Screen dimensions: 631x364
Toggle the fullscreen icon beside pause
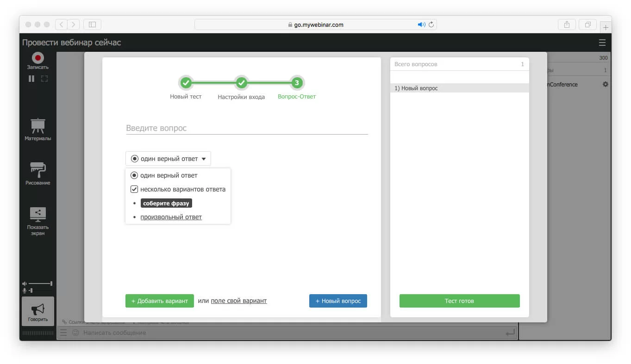coord(44,79)
